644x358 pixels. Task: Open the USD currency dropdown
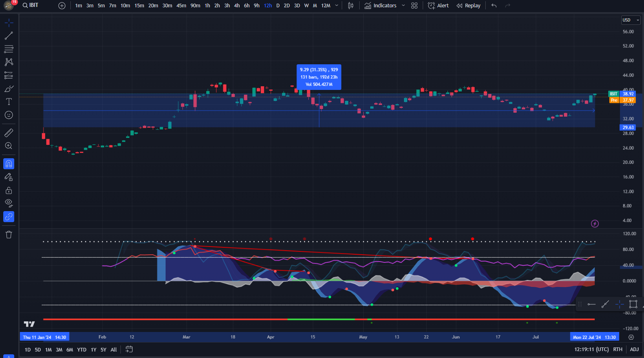(630, 20)
